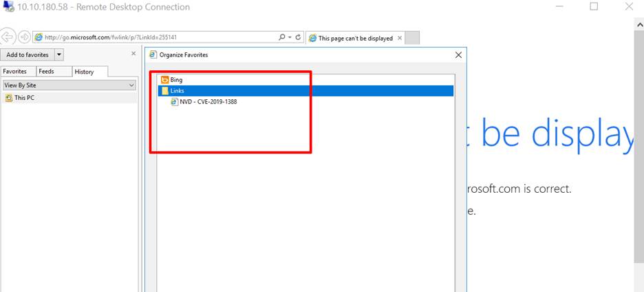This screenshot has height=292, width=644.
Task: Switch to the Feeds tab
Action: (x=46, y=72)
